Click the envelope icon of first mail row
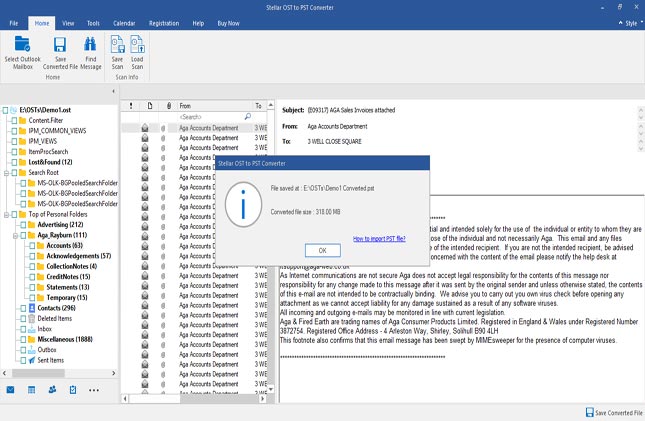The width and height of the screenshot is (645, 421). click(x=145, y=128)
